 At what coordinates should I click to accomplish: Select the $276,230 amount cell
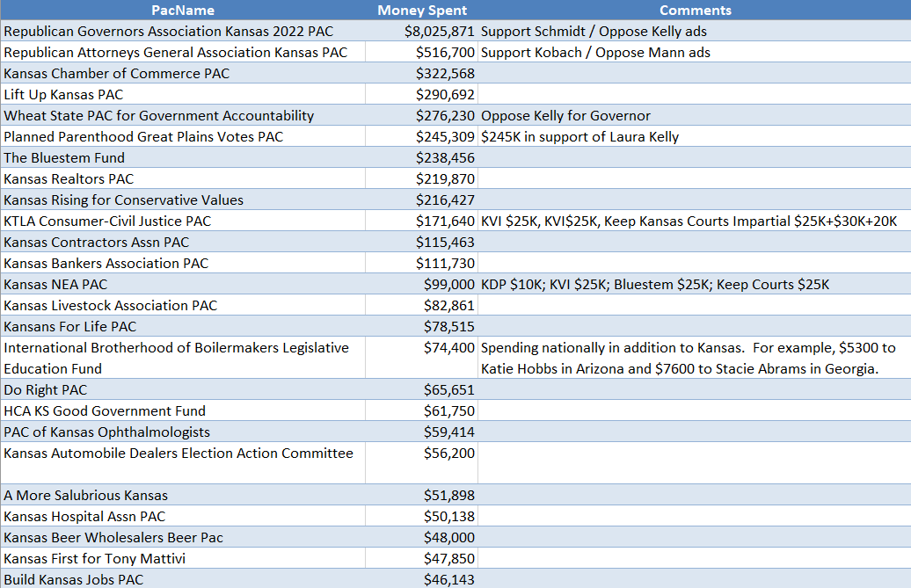pyautogui.click(x=422, y=115)
